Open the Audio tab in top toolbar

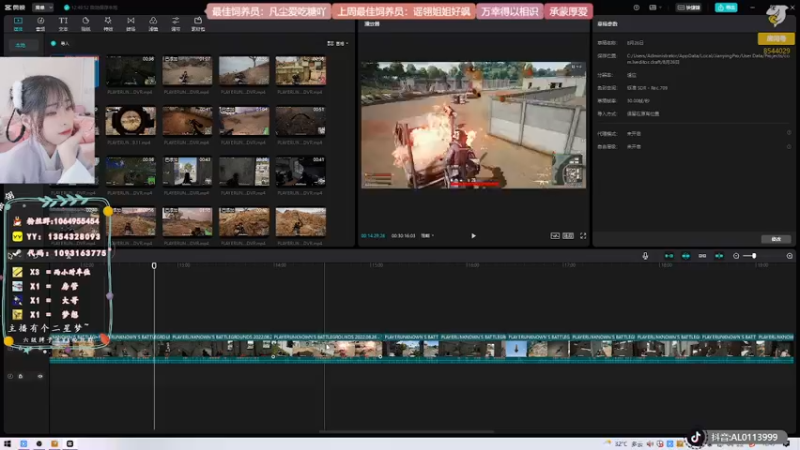pyautogui.click(x=40, y=23)
